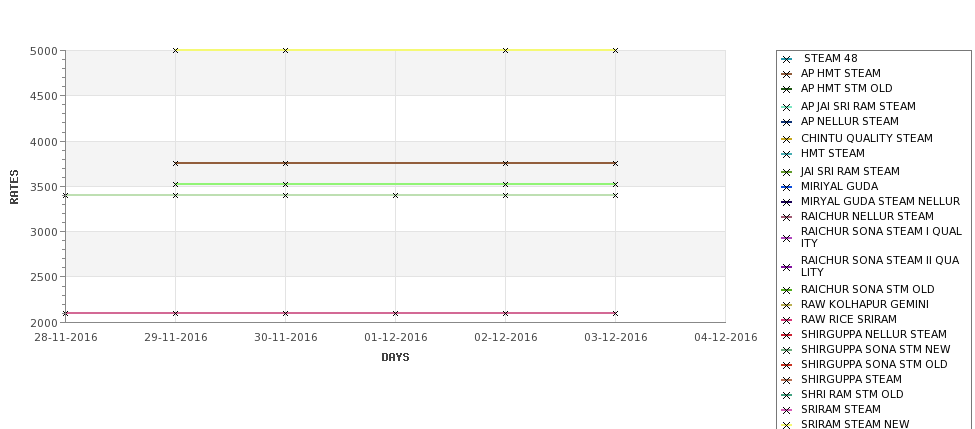
Task: Click the AP HMT STEAM legend marker
Action: coord(786,75)
